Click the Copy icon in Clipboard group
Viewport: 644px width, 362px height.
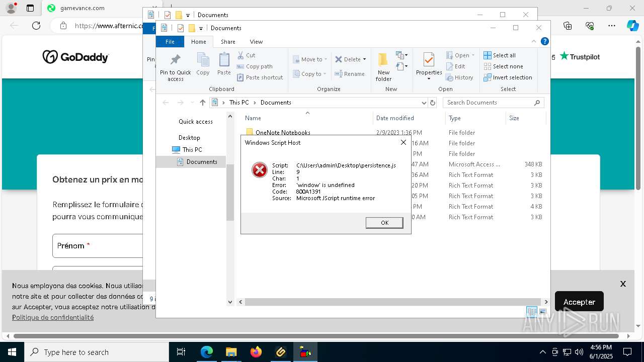pyautogui.click(x=203, y=64)
